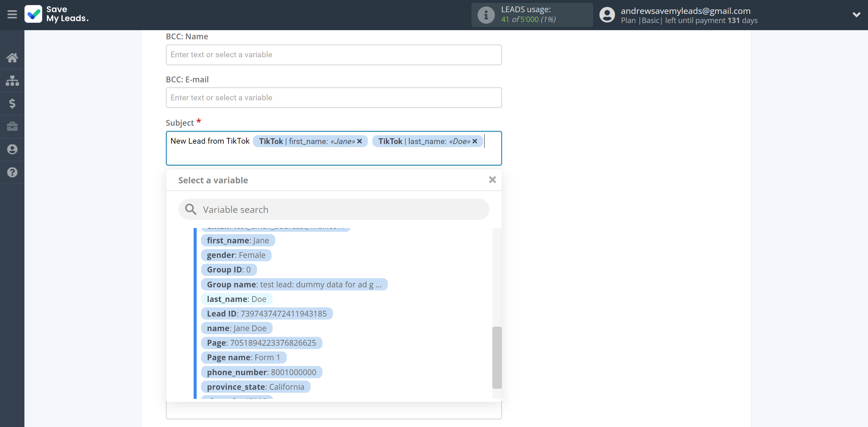This screenshot has width=868, height=427.
Task: Expand the account dropdown chevron
Action: (856, 15)
